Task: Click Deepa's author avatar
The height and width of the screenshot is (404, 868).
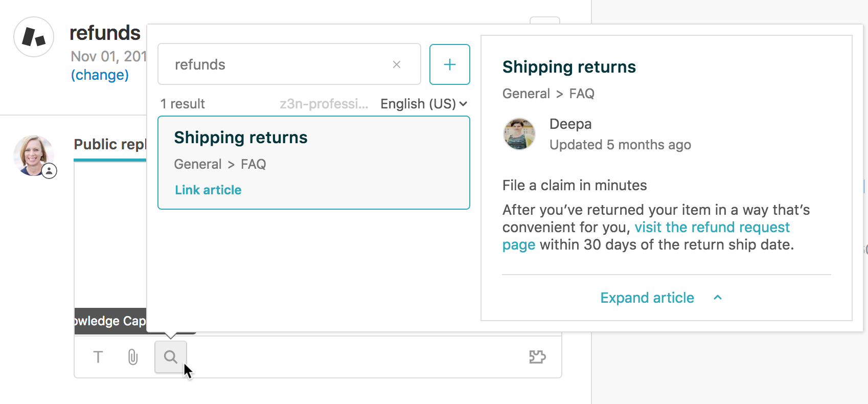Action: tap(519, 134)
